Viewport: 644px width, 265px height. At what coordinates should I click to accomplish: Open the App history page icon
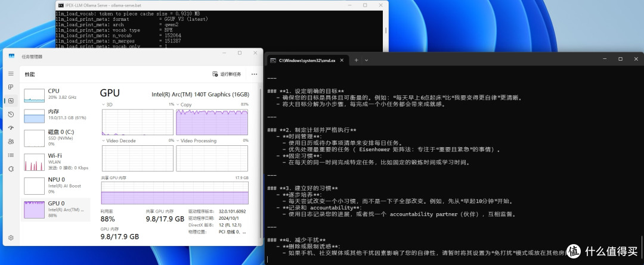coord(11,114)
